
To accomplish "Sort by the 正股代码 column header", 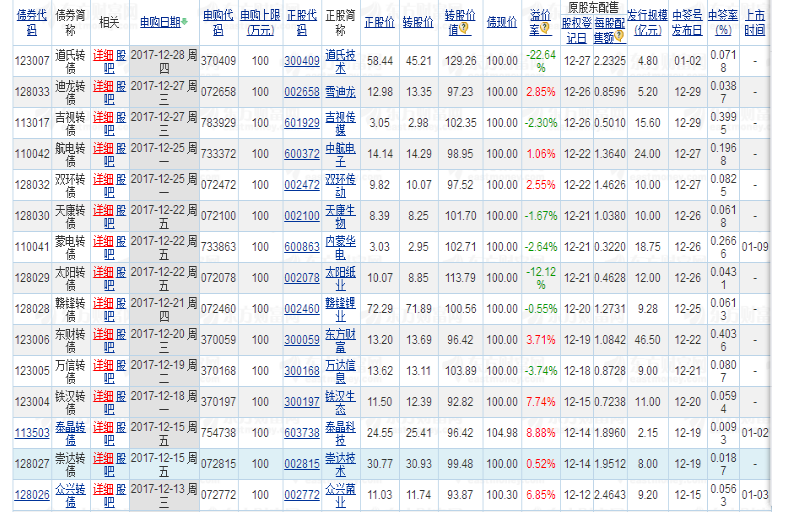I will [x=301, y=22].
